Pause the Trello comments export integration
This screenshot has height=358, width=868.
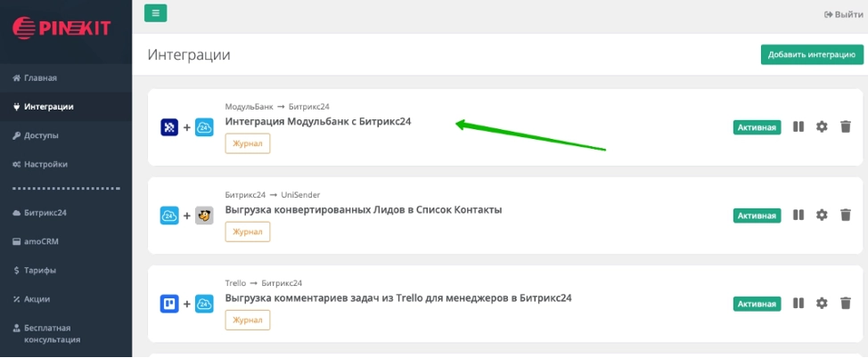point(798,303)
